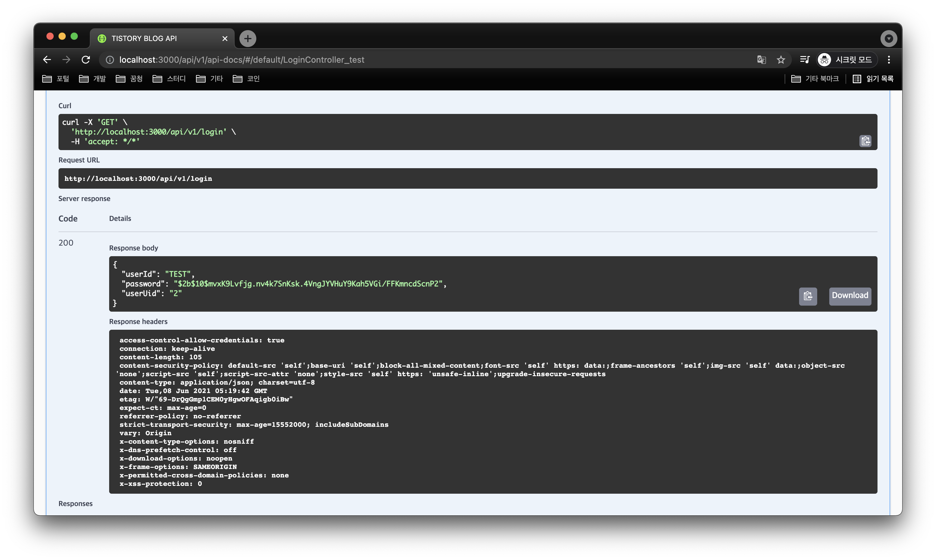View site information icon
Viewport: 936px width, 560px height.
coord(110,60)
